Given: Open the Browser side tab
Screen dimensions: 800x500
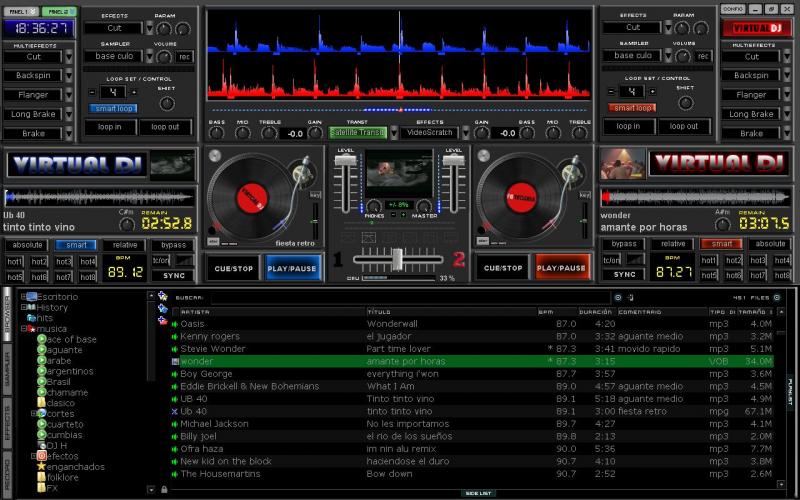Looking at the screenshot, I should point(7,313).
